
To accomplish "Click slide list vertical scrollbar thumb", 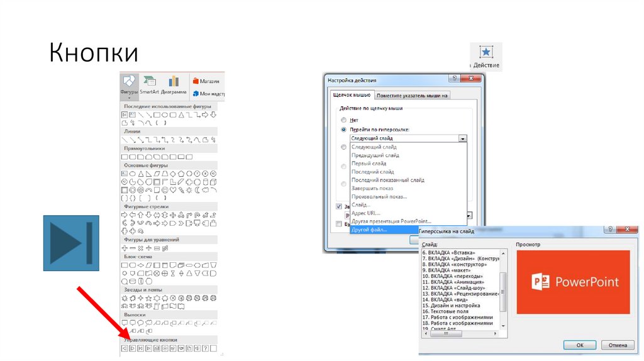I will point(502,292).
